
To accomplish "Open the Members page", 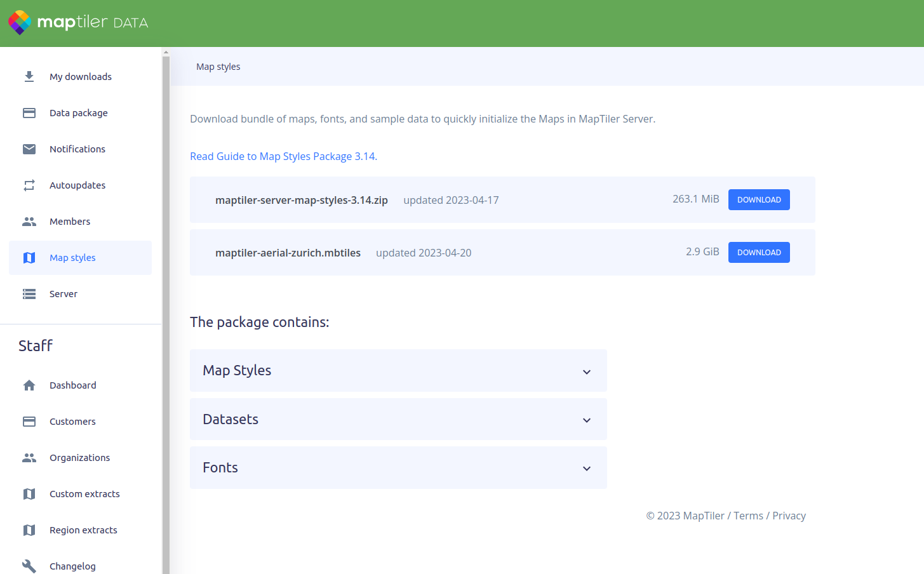I will point(81,222).
